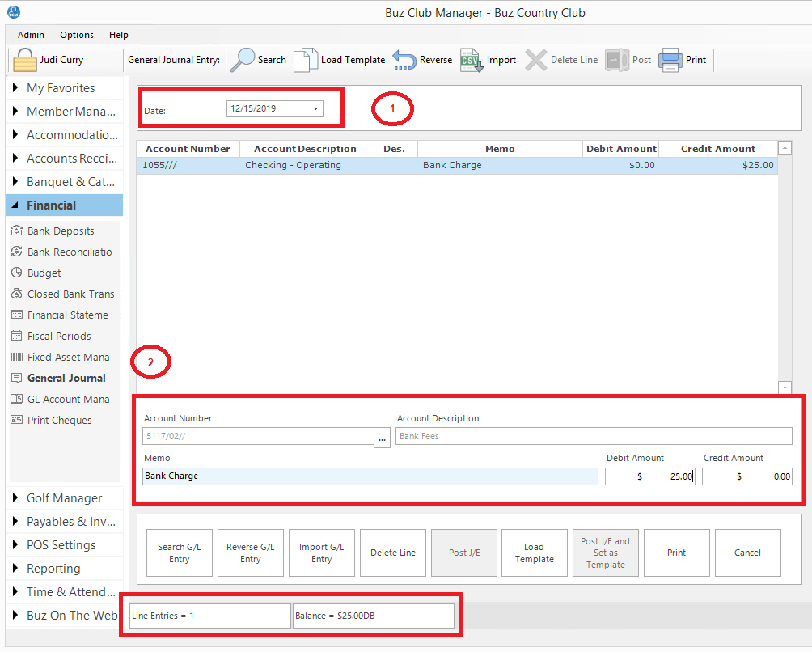Screen dimensions: 812x652
Task: Click the Delete Line bottom button
Action: (x=393, y=553)
